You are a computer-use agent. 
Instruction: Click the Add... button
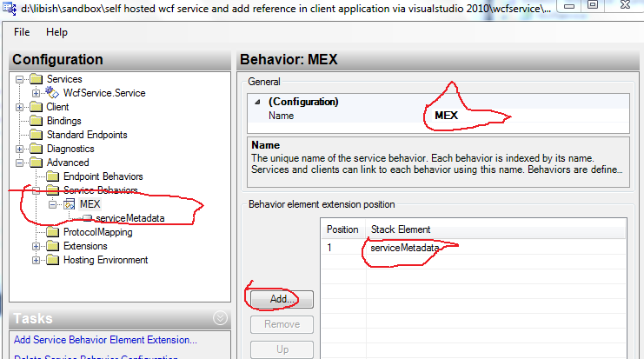tap(282, 299)
